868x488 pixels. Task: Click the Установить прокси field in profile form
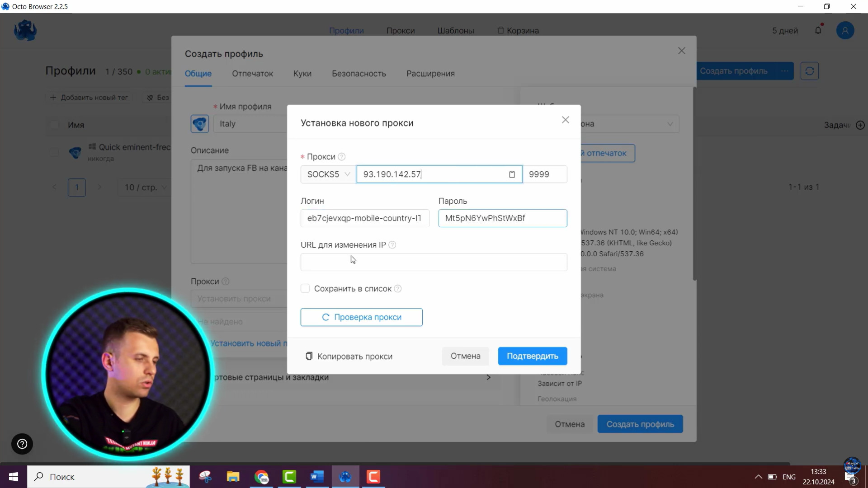(x=239, y=299)
